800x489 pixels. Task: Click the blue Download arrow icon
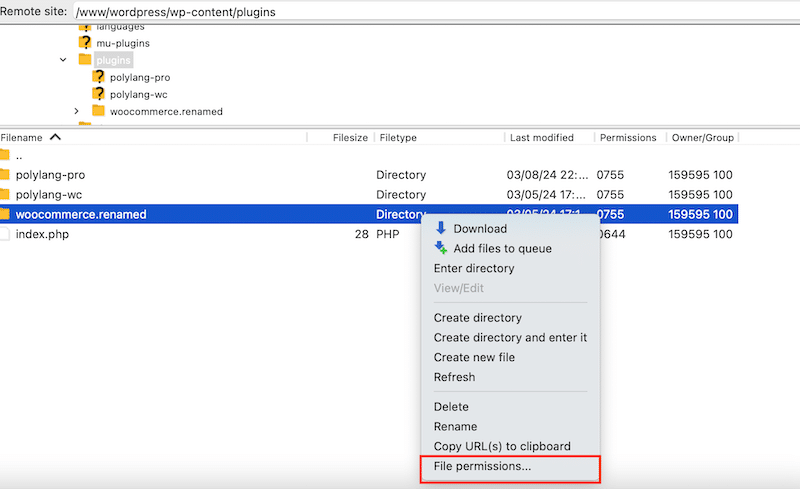pos(441,228)
